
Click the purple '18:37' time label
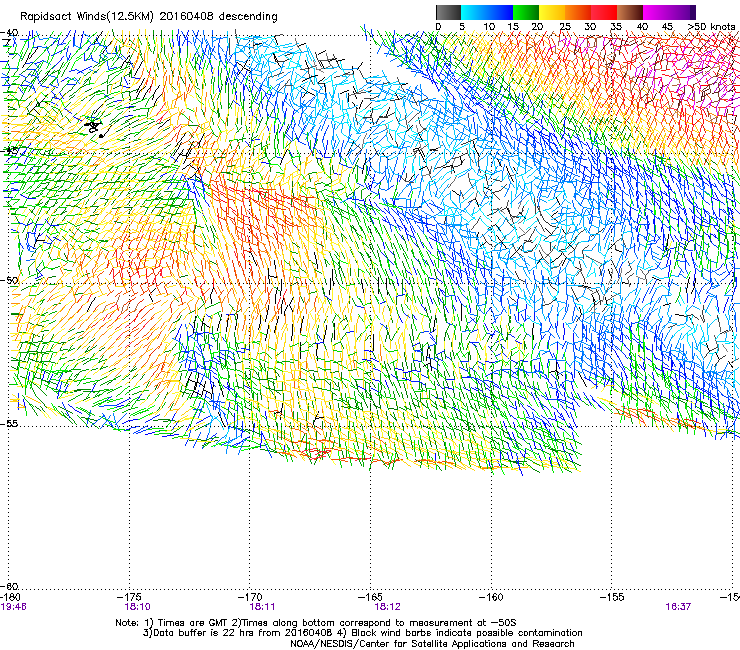coord(678,607)
